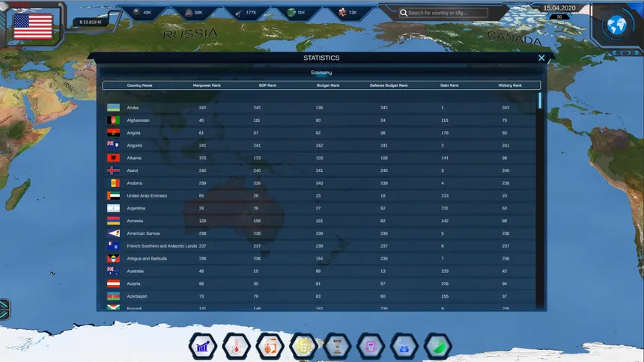Sort by Debt Rank column header
Screen dimensions: 644x362
pos(449,85)
